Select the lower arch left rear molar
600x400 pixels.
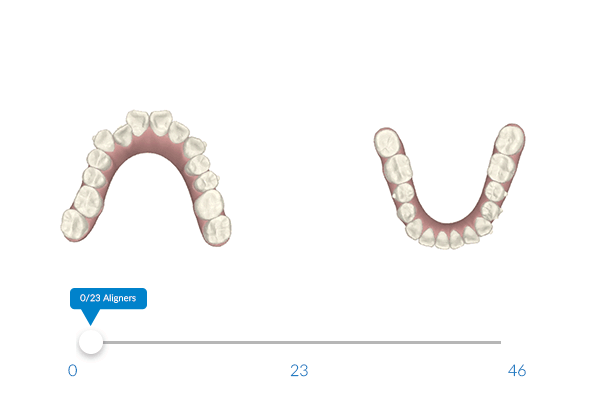tap(388, 142)
